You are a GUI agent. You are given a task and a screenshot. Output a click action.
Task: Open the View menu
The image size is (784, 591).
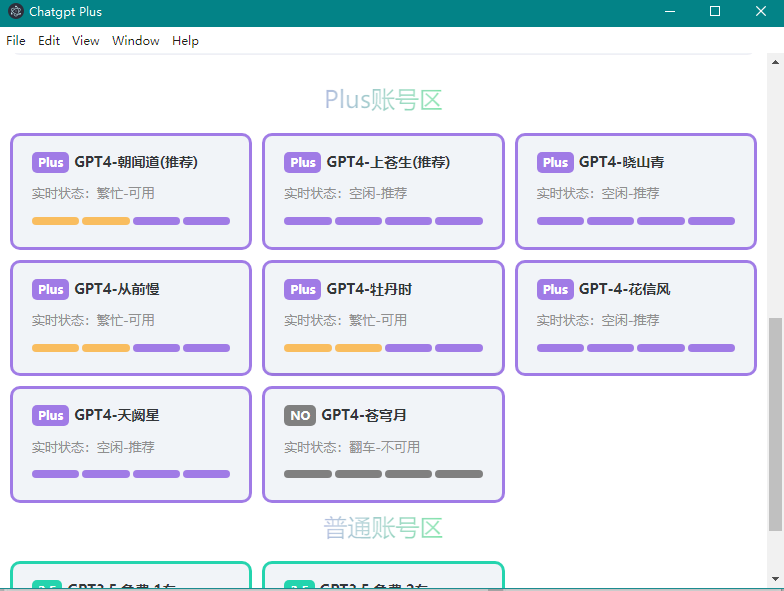coord(86,40)
